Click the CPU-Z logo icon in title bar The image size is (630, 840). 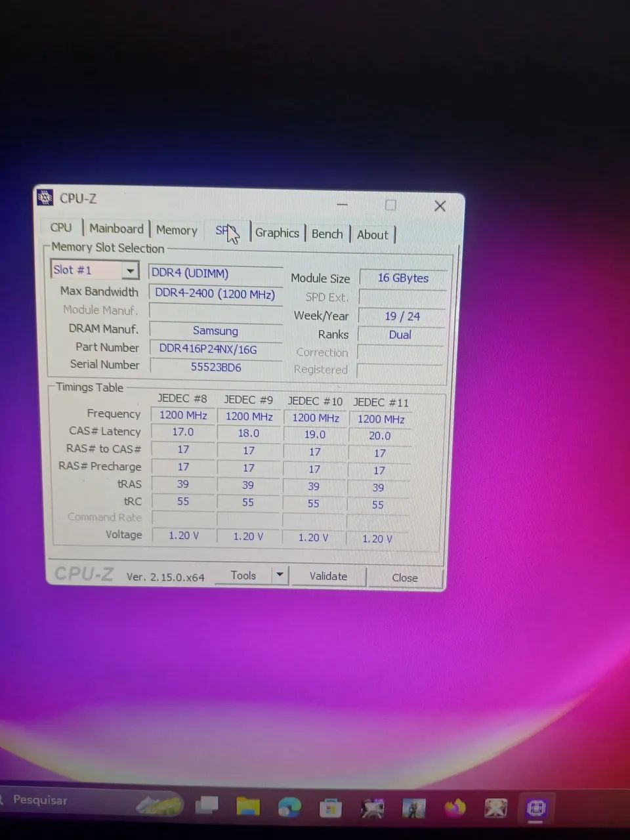pos(45,197)
